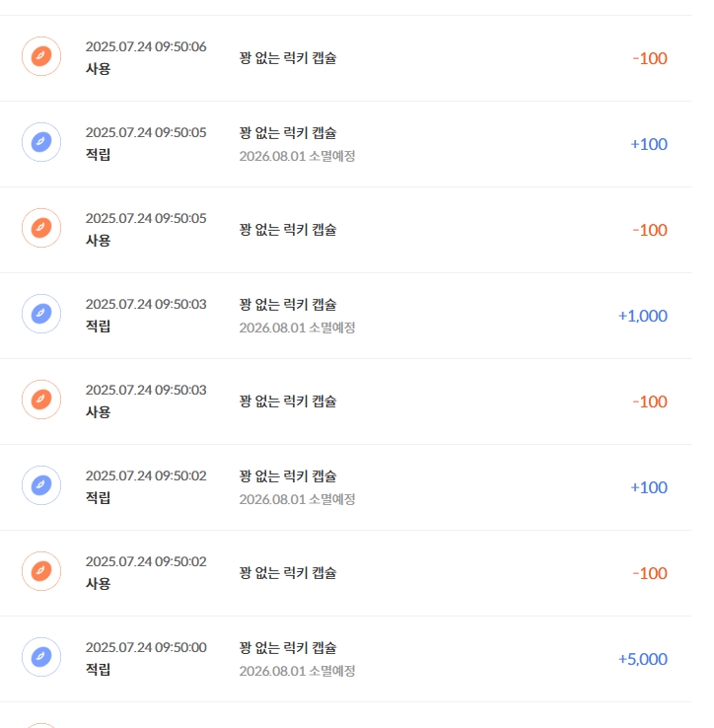Click the -100 amount at 09:50:03
This screenshot has height=728, width=714.
[x=650, y=401]
